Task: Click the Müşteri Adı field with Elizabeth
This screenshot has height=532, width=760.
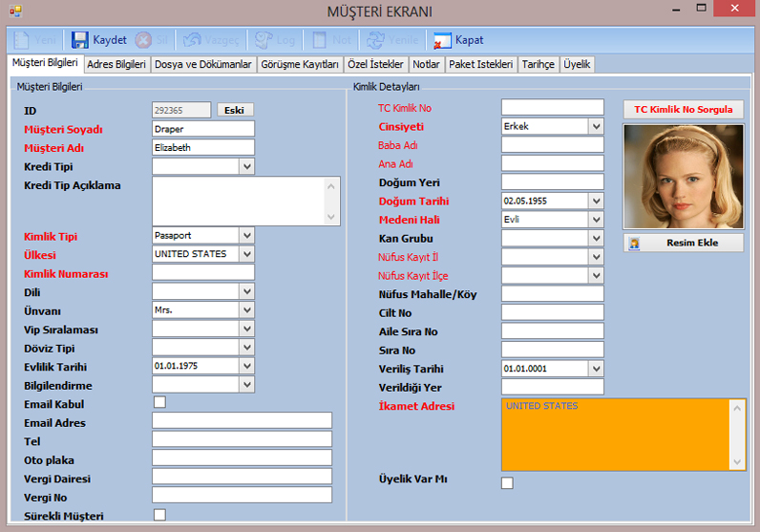Action: click(203, 147)
